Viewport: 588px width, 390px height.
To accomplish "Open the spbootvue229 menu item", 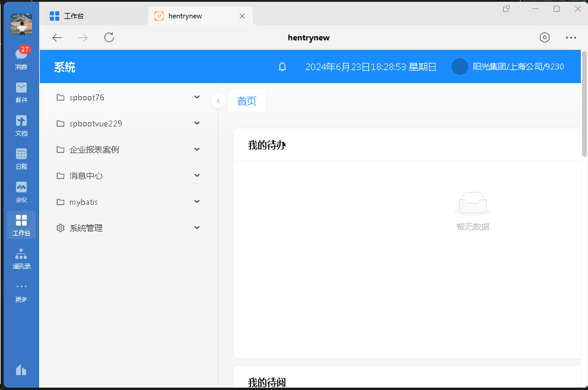I will pos(129,123).
